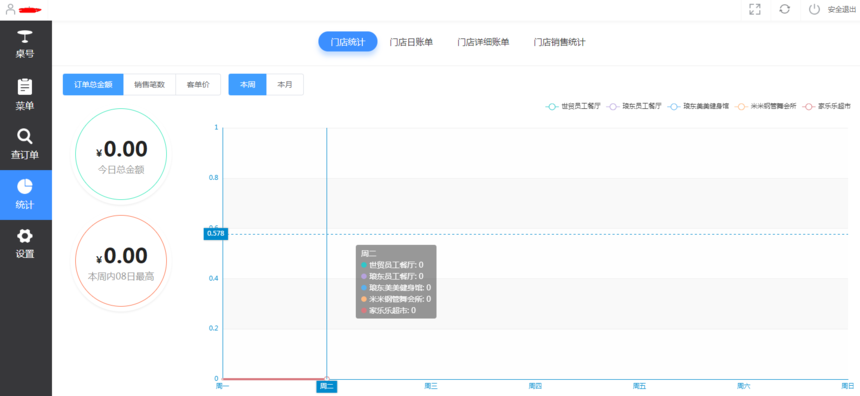The image size is (860, 396).
Task: Click the 0.2 y-axis value
Action: [213, 328]
